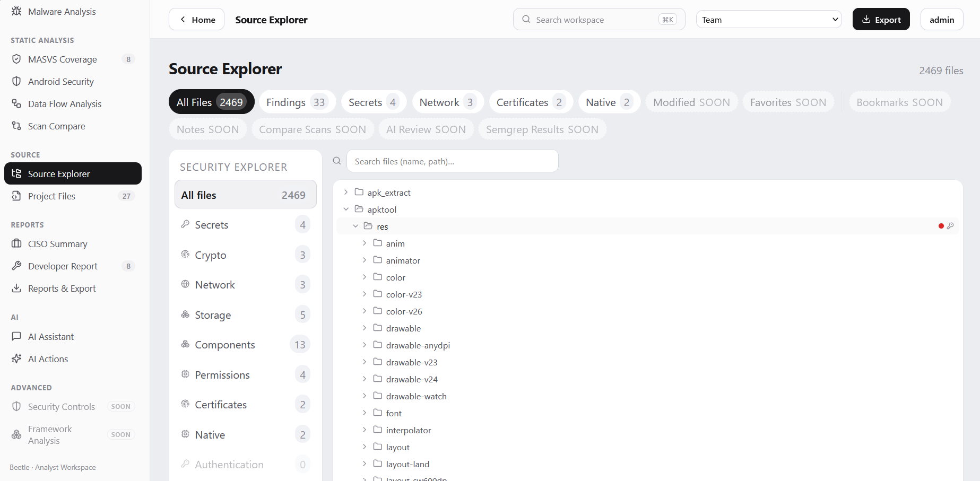Image resolution: width=980 pixels, height=481 pixels.
Task: Select the drawable-v23 folder row
Action: click(647, 362)
